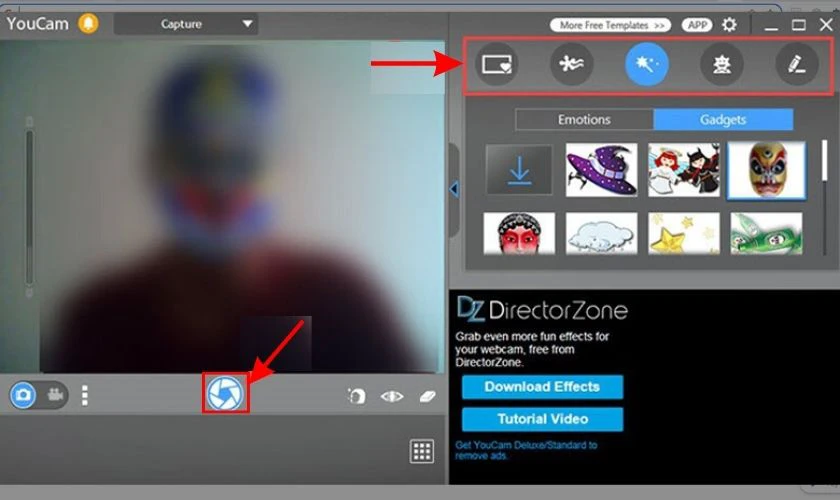Click the YouCam notification bell icon
840x500 pixels.
tap(88, 23)
